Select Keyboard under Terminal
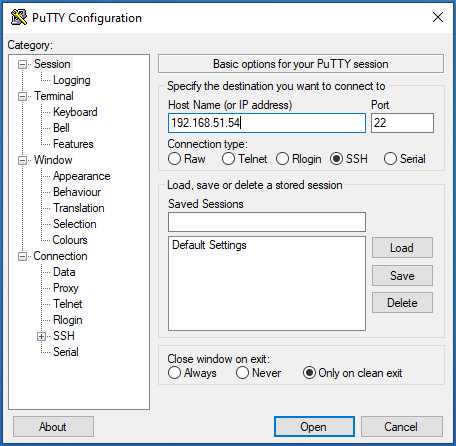The width and height of the screenshot is (456, 446). (75, 112)
